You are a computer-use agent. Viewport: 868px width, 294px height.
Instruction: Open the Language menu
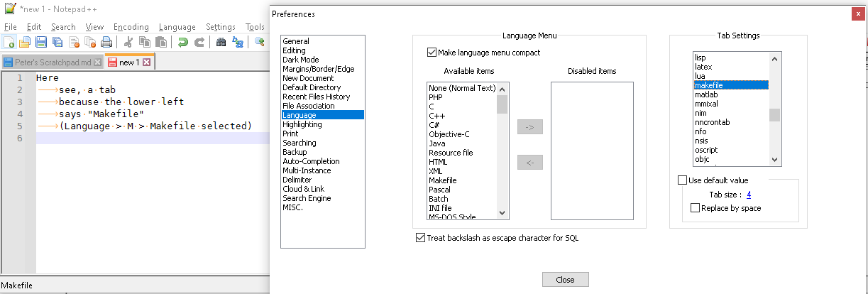177,27
